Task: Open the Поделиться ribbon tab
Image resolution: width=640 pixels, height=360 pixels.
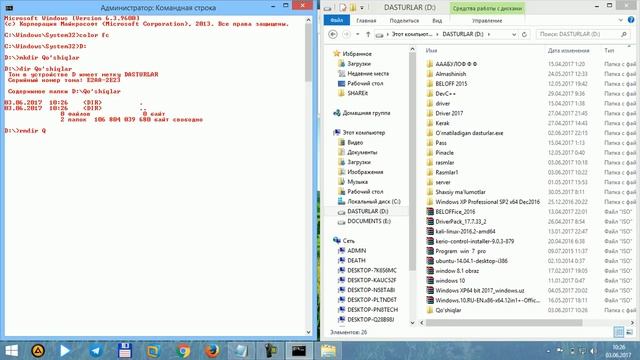Action: (404, 20)
